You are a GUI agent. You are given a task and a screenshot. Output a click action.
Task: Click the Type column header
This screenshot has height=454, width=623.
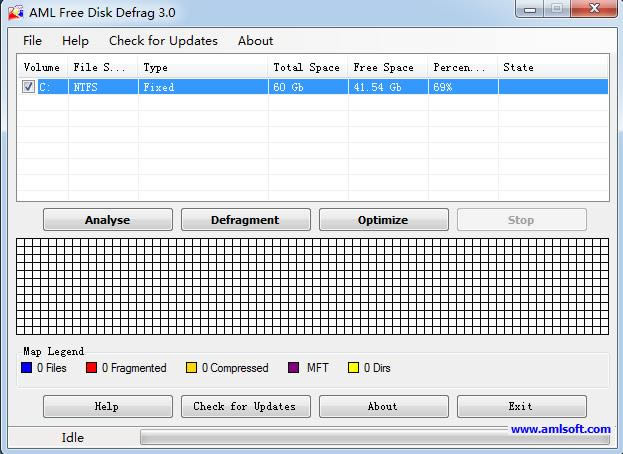point(203,67)
